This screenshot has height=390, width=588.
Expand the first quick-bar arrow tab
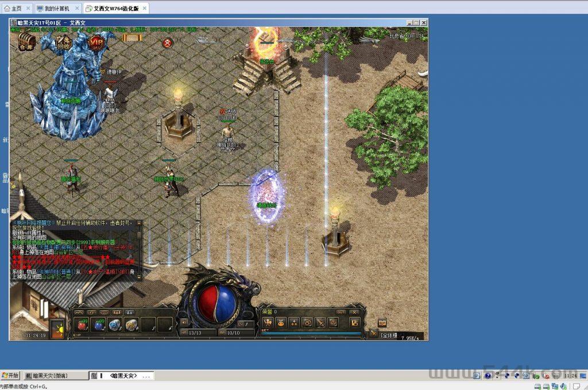point(80,312)
